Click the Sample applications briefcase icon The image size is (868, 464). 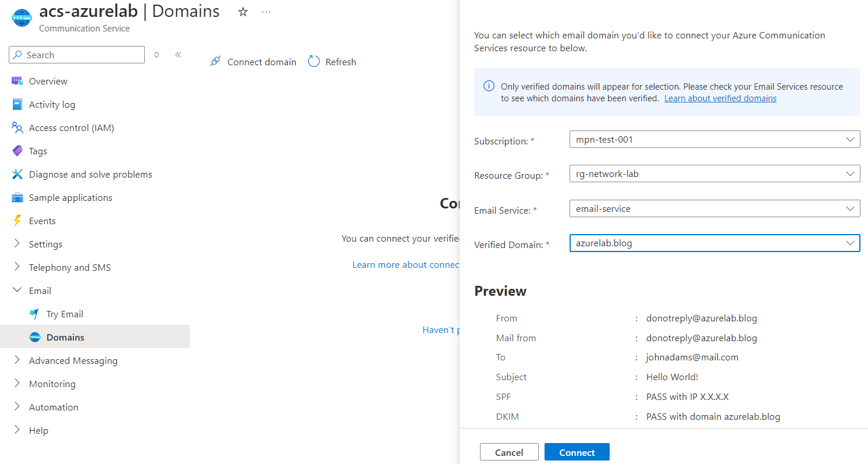(x=17, y=197)
